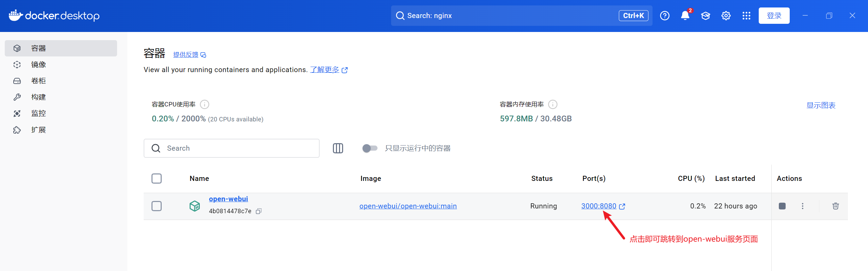Click the magnifier icon in the top search bar
This screenshot has width=868, height=271.
click(400, 16)
